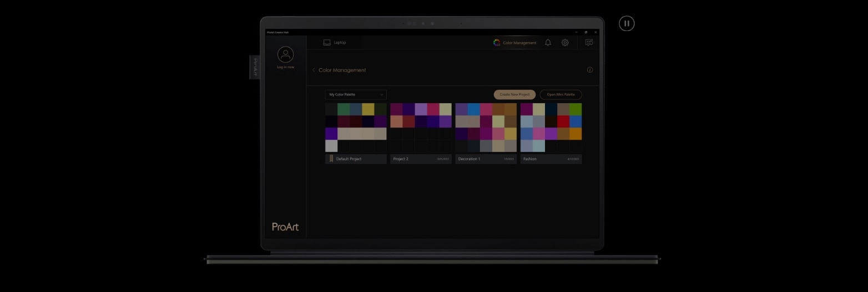Open settings gear icon

[x=565, y=43]
